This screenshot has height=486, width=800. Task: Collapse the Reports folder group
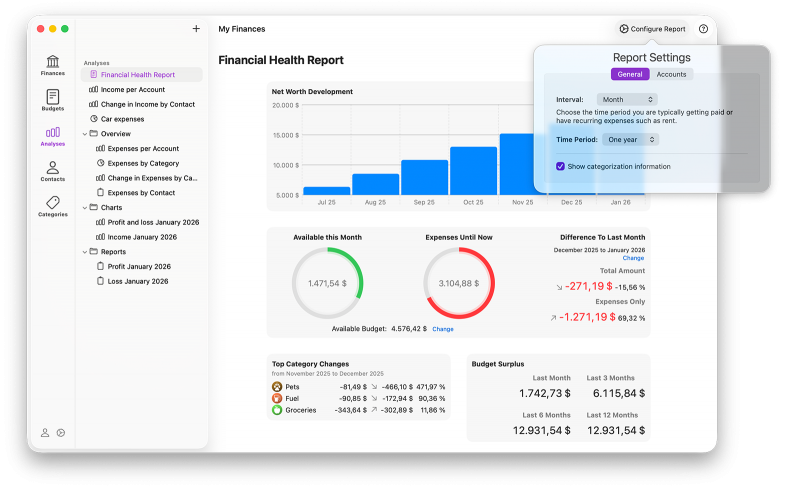pyautogui.click(x=84, y=252)
